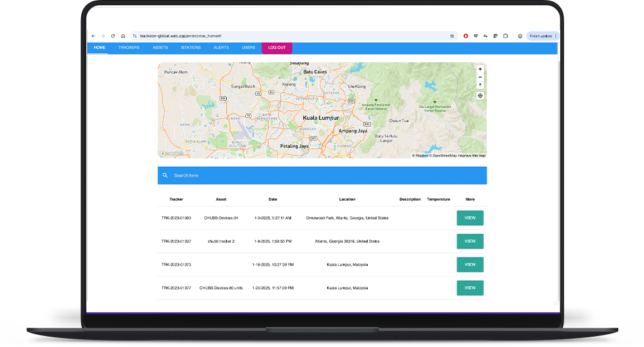Focus the Search here field
The image size is (644, 347).
(x=322, y=175)
